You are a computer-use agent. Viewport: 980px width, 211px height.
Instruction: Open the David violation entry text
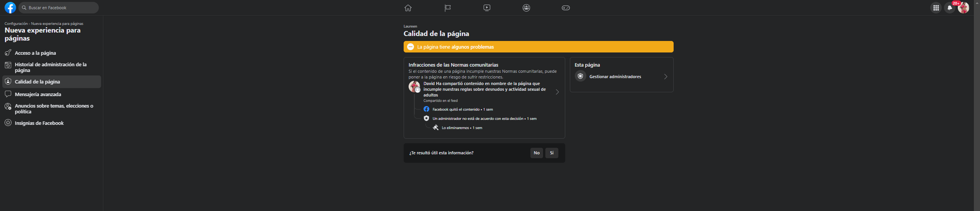point(485,89)
